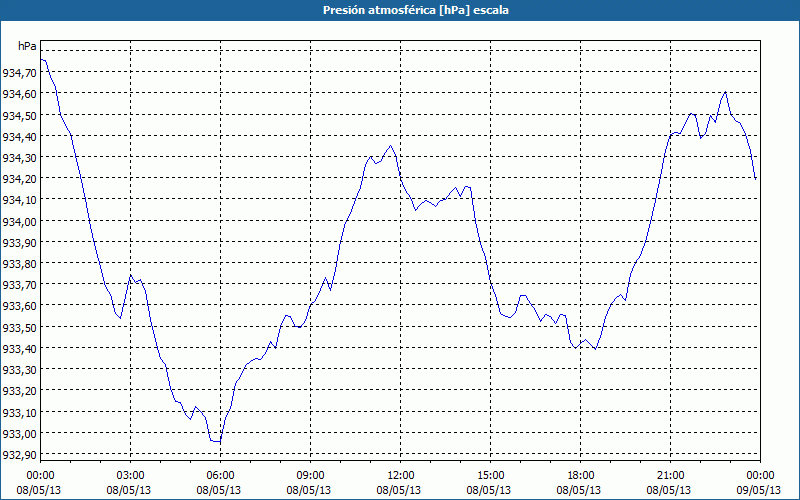Click the 18:00 time axis label
Image resolution: width=800 pixels, height=500 pixels.
[x=581, y=476]
